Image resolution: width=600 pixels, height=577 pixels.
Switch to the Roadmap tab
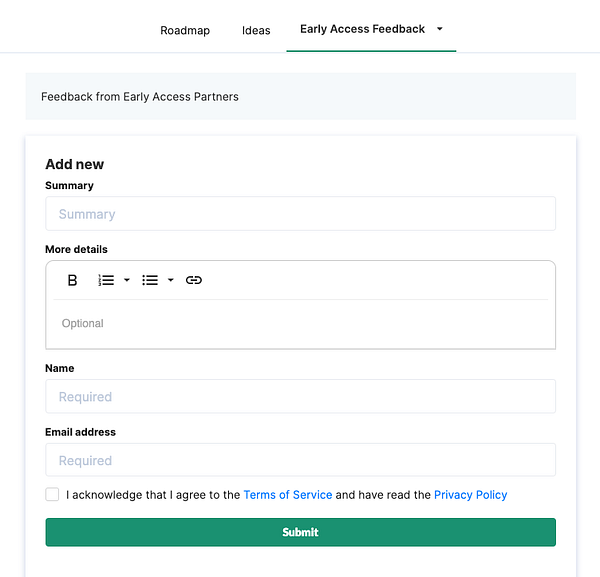coord(185,30)
